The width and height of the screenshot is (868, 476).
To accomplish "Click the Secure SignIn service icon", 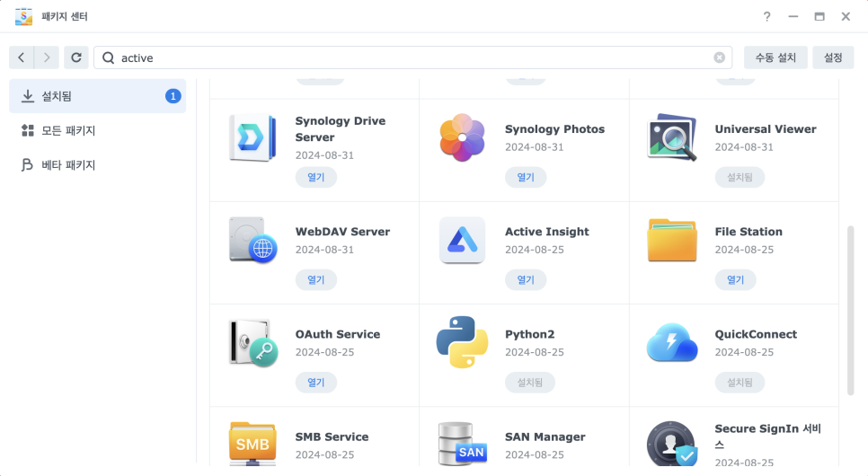I will [672, 444].
